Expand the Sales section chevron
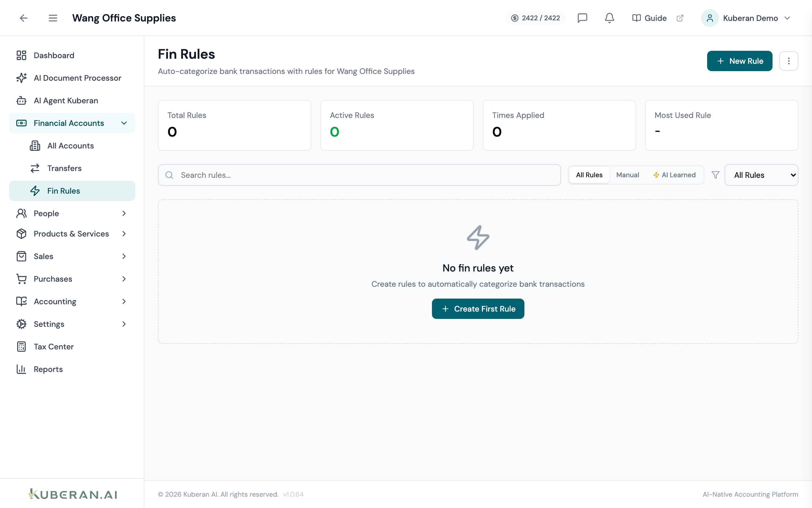The image size is (812, 508). pyautogui.click(x=124, y=256)
